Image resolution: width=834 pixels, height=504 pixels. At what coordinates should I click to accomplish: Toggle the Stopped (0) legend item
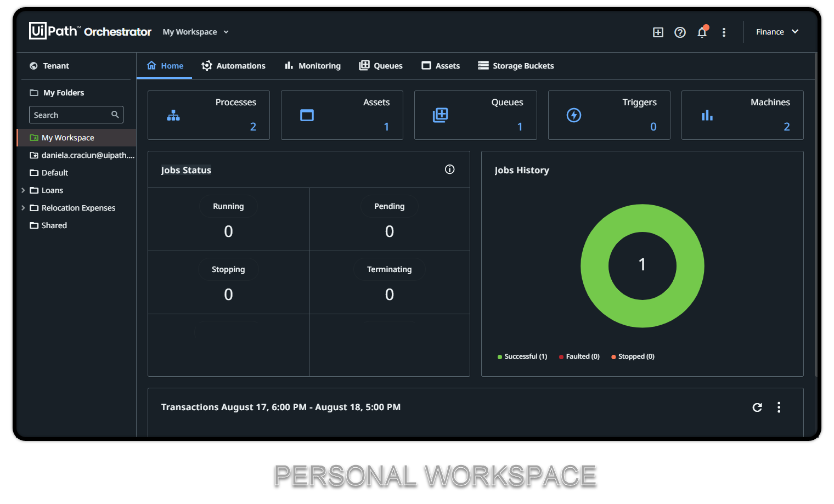pyautogui.click(x=633, y=356)
